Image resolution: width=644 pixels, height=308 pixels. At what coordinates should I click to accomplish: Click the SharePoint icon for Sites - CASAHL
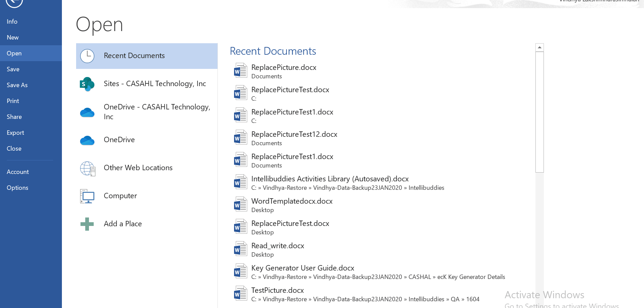(87, 84)
